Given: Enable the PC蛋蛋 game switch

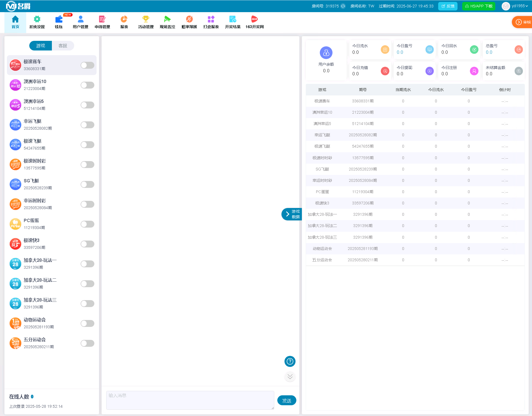Looking at the screenshot, I should click(x=87, y=224).
